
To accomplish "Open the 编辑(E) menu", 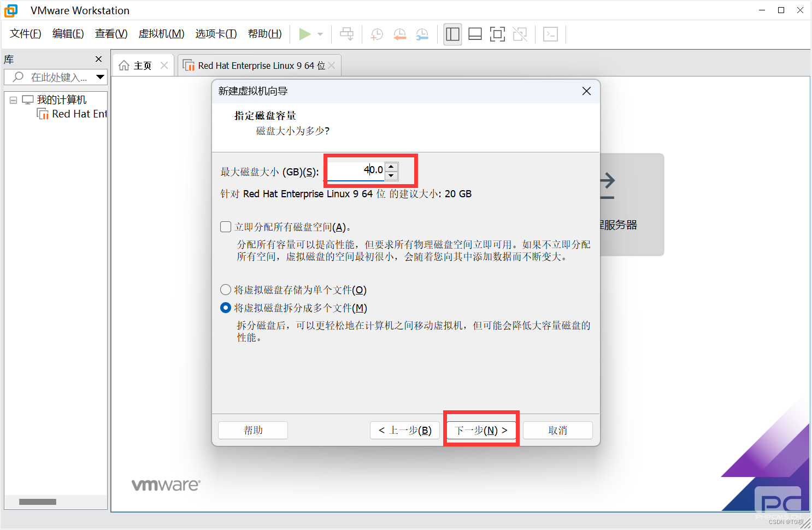I will pos(68,34).
